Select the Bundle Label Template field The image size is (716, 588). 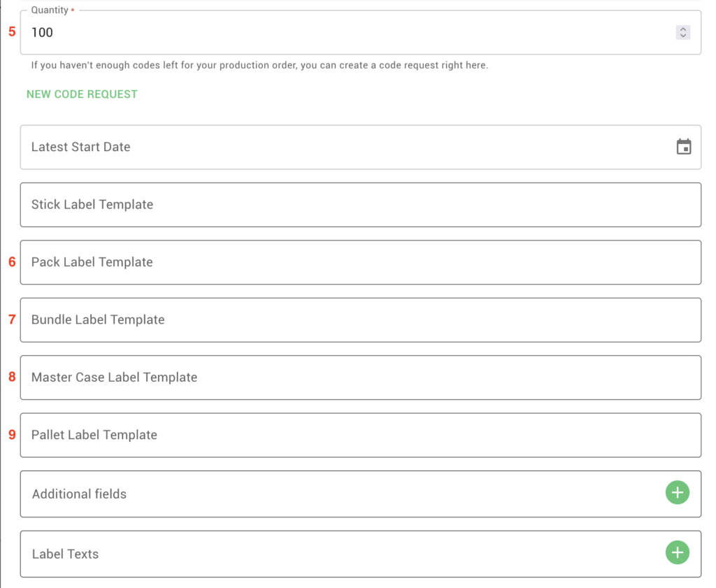pos(360,320)
